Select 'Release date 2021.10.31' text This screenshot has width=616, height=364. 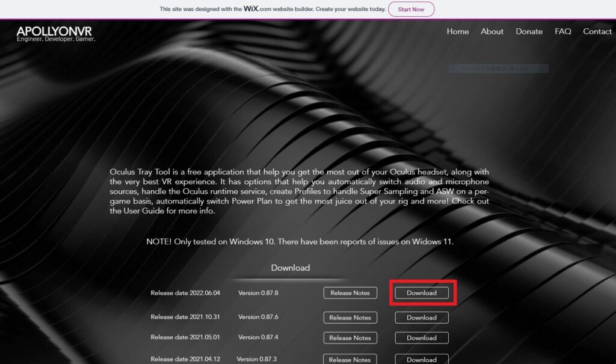click(185, 317)
